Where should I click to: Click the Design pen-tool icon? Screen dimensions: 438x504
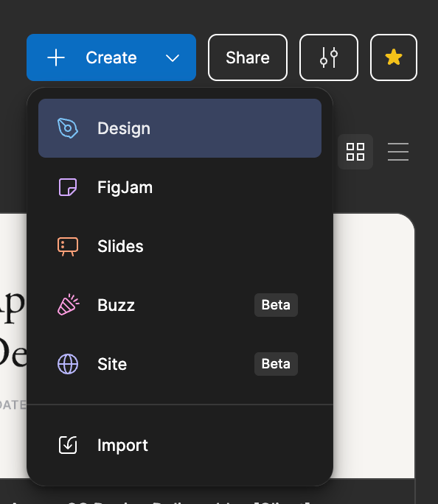coord(68,128)
